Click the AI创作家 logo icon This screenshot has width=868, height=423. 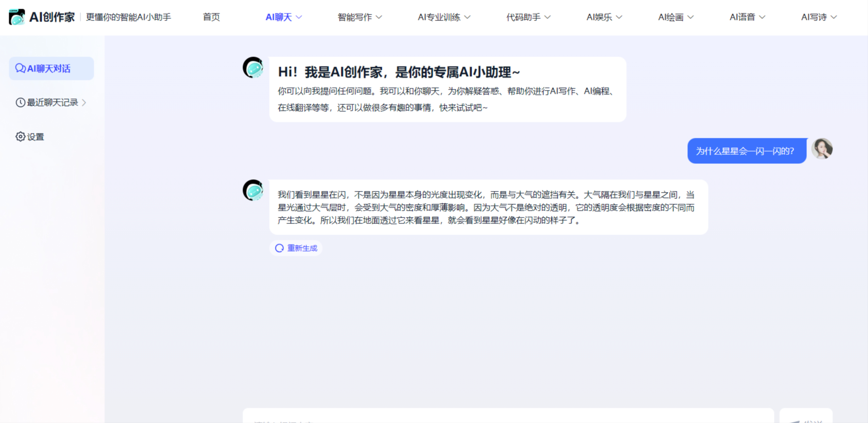pos(17,17)
